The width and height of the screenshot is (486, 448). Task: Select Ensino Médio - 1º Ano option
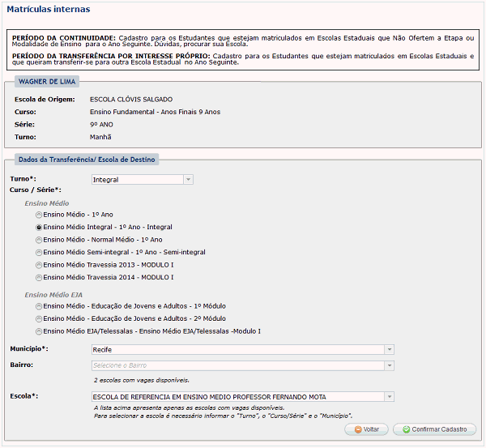point(39,215)
